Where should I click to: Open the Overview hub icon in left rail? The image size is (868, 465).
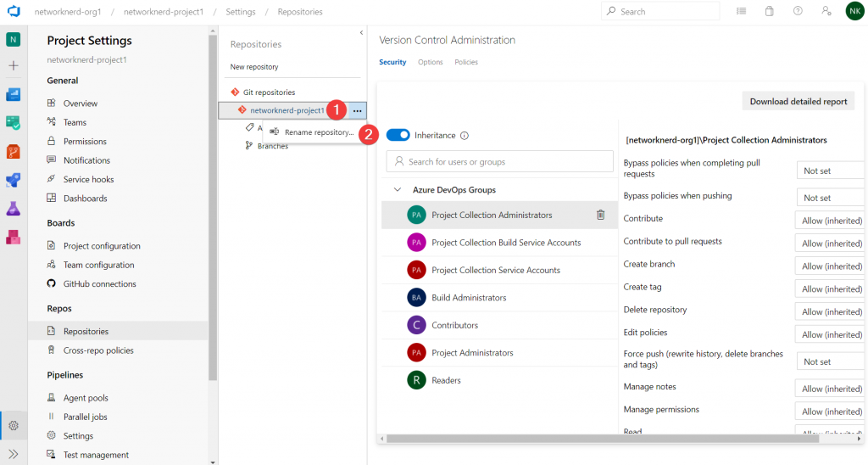click(14, 94)
